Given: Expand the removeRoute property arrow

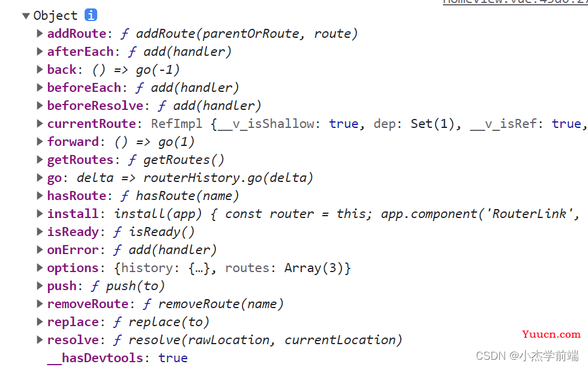Looking at the screenshot, I should coord(40,303).
